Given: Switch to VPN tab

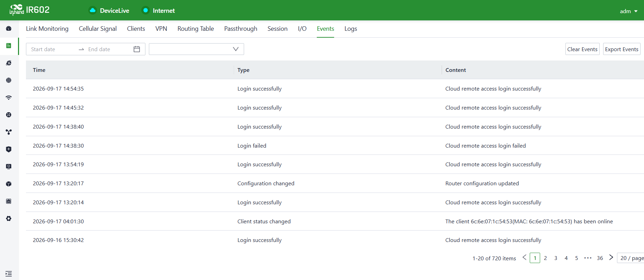Looking at the screenshot, I should (x=161, y=29).
